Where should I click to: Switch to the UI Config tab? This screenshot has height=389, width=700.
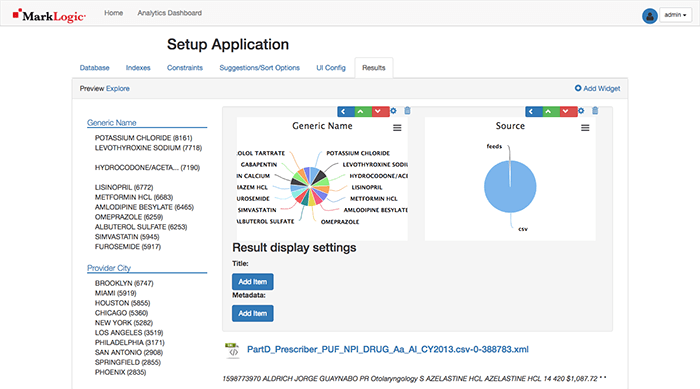click(x=331, y=68)
